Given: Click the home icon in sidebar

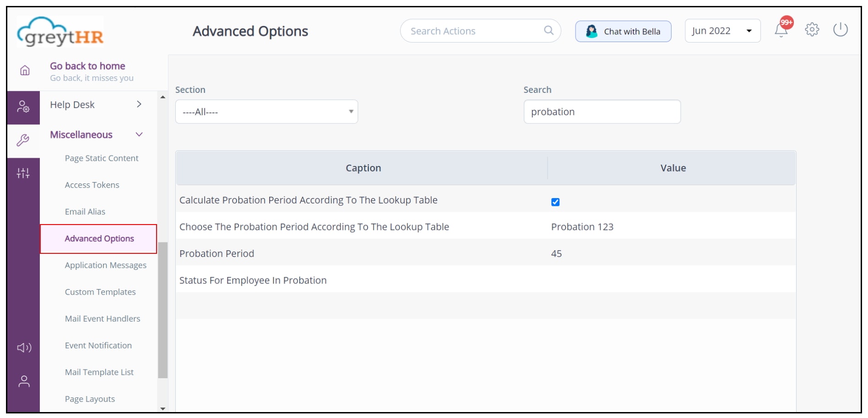Looking at the screenshot, I should [25, 70].
